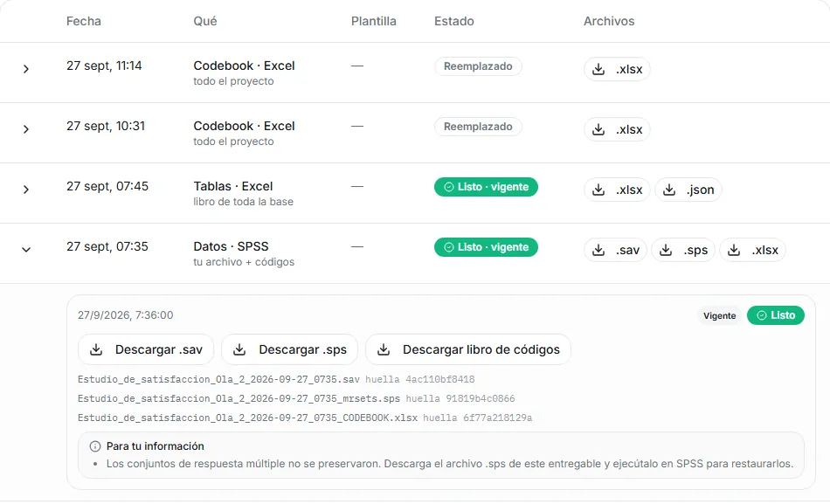The width and height of the screenshot is (830, 504).
Task: Click the Datos · SPSS title
Action: [x=231, y=246]
